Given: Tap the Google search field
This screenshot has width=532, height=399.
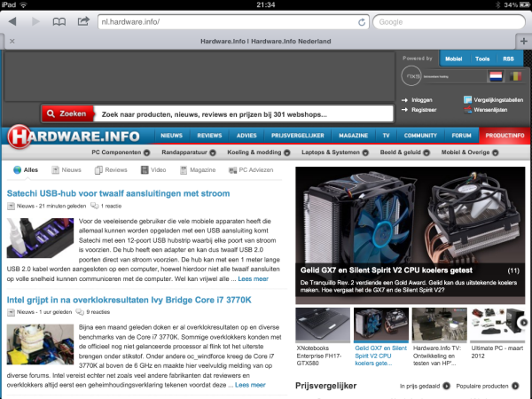Looking at the screenshot, I should (449, 22).
